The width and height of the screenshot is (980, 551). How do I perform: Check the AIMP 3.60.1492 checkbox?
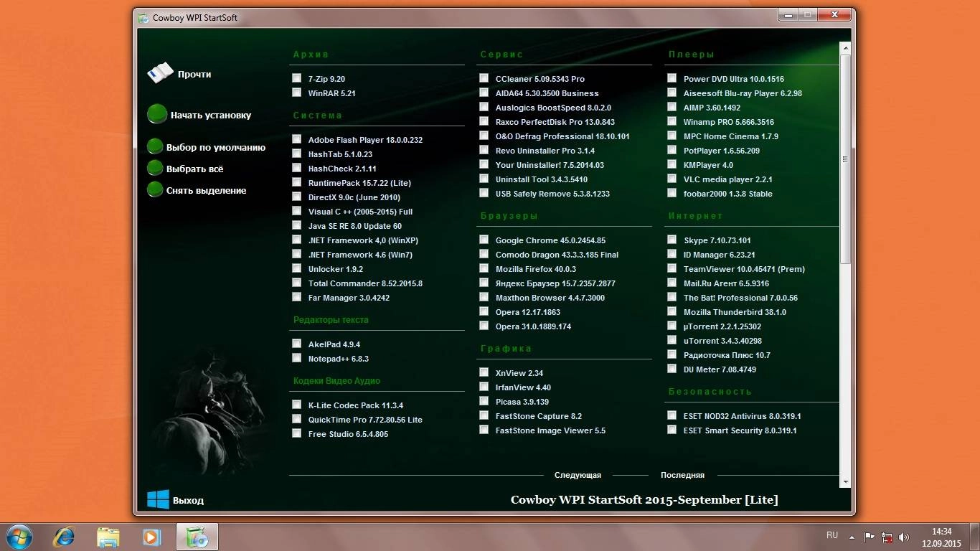672,107
